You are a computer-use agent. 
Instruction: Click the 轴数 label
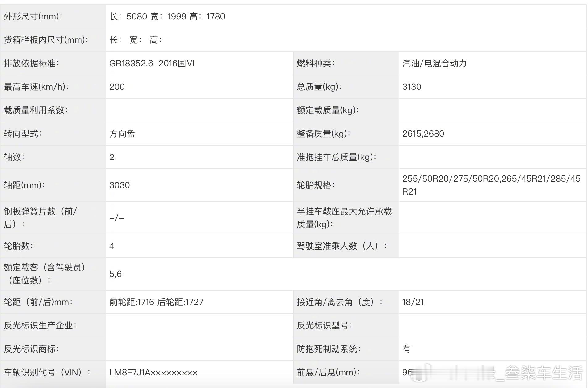coord(14,157)
